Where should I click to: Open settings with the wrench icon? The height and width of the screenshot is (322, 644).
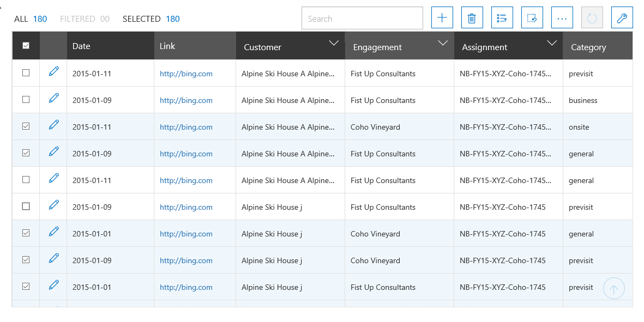point(622,17)
